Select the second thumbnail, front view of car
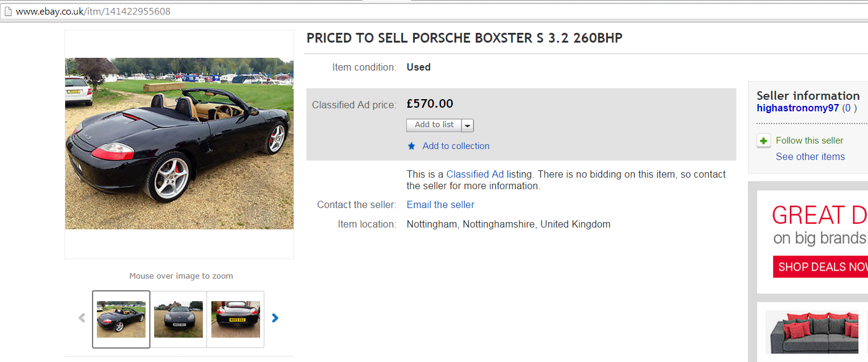 coord(178,319)
